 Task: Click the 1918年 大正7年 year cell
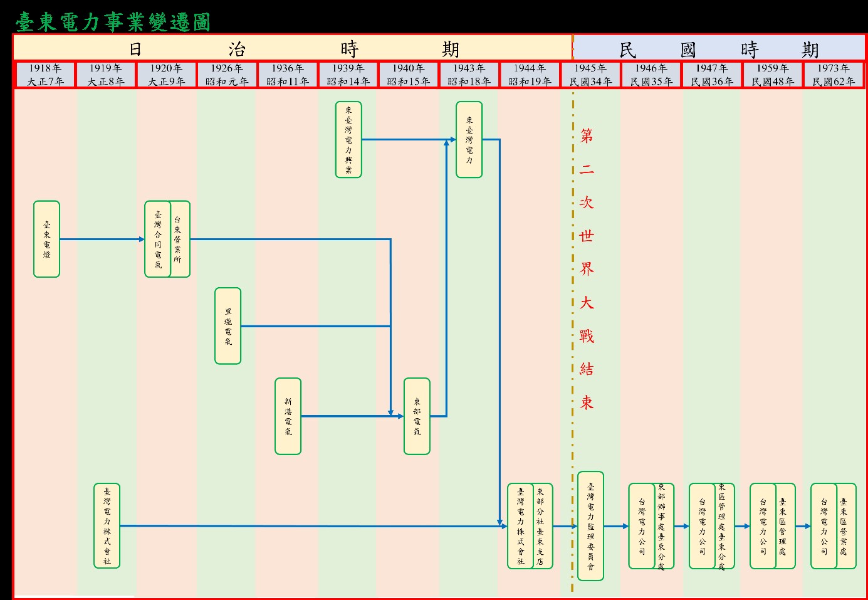45,75
